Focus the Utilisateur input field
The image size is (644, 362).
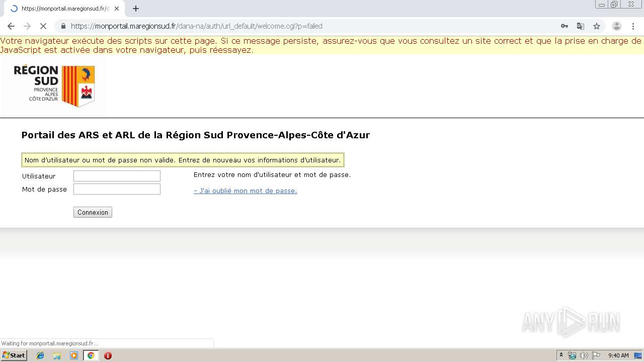(117, 176)
